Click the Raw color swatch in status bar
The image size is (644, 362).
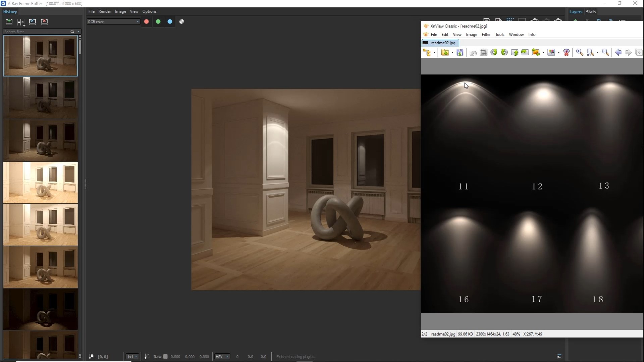pyautogui.click(x=165, y=356)
